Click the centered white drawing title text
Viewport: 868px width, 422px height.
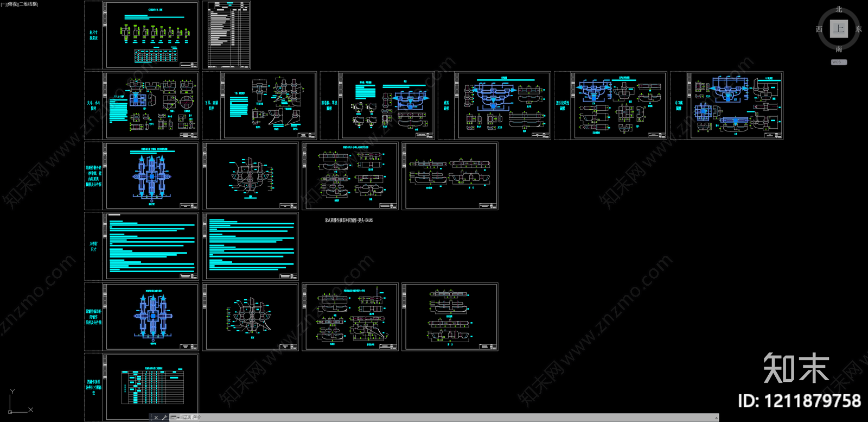tap(348, 221)
